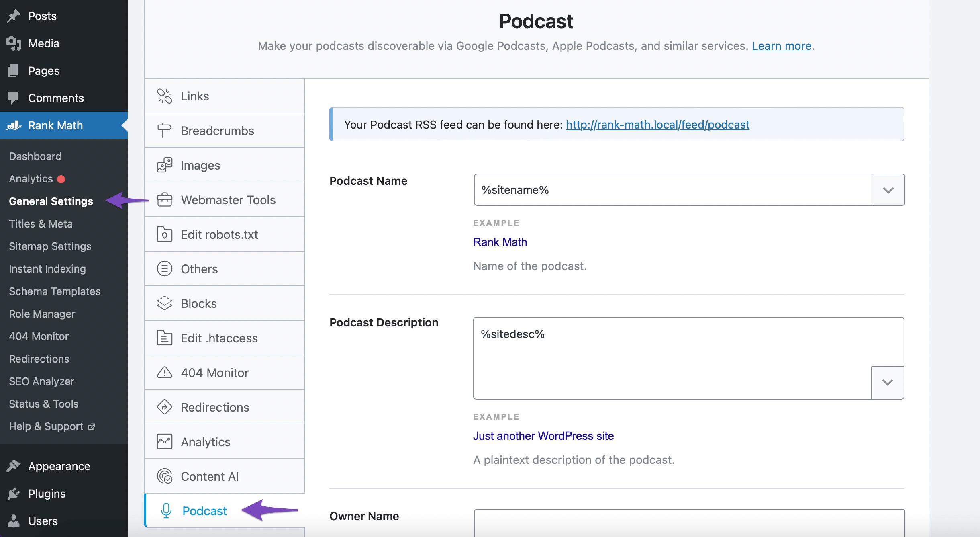Select the Edit robots.txt tab
980x537 pixels.
pos(225,234)
